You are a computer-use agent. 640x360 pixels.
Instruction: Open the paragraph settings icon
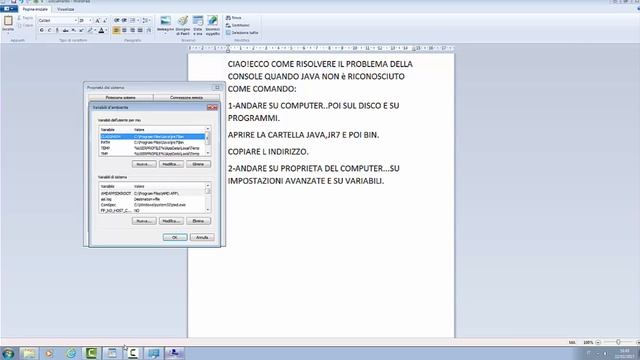pyautogui.click(x=149, y=30)
